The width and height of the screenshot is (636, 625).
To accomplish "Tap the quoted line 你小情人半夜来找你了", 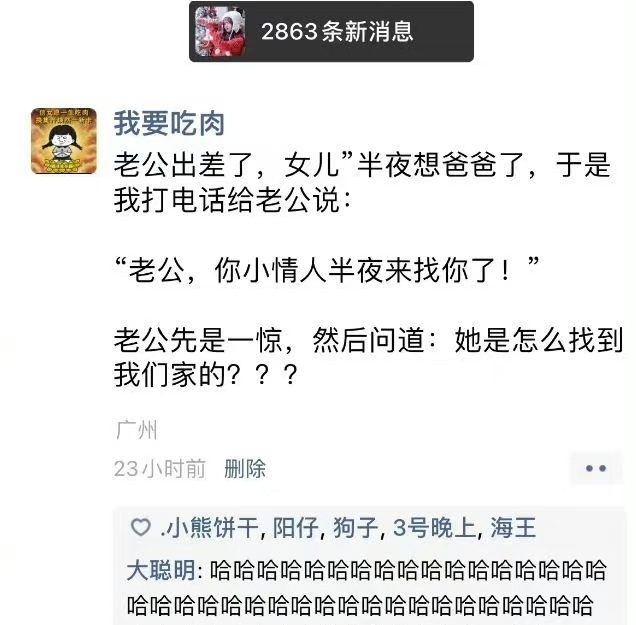I will tap(327, 270).
